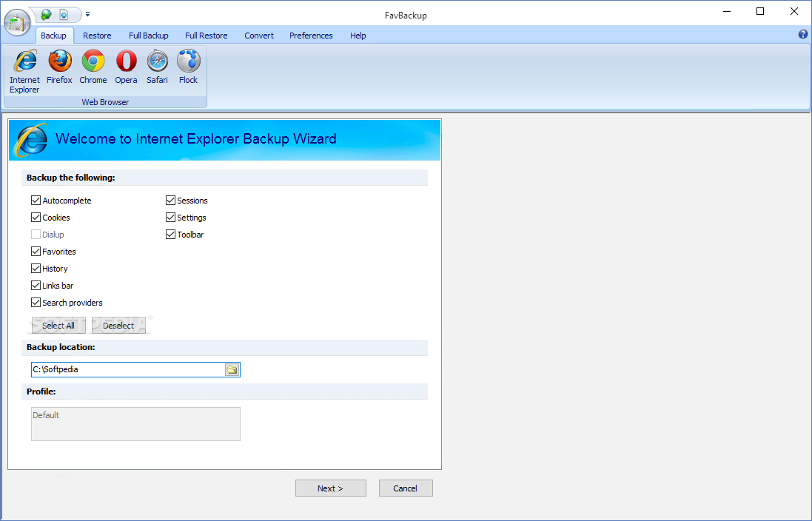Toggle the Dialup checkbox
Viewport: 812px width, 521px height.
pos(36,235)
